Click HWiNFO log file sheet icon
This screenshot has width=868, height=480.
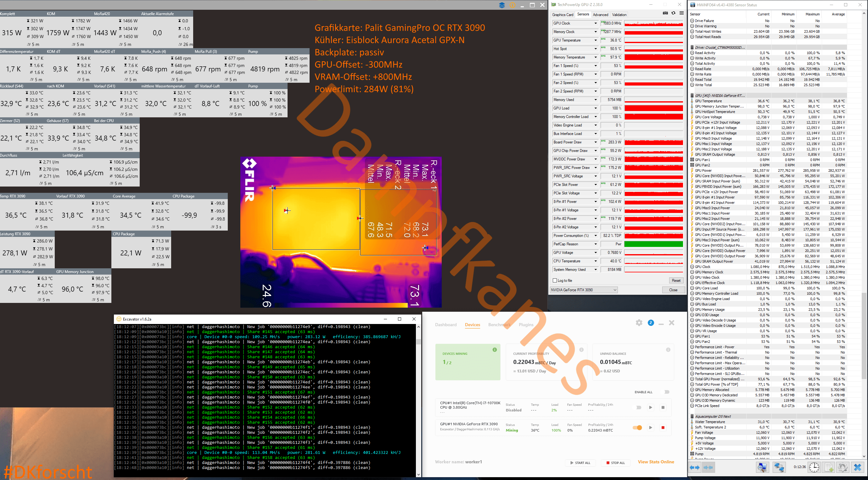[x=829, y=467]
